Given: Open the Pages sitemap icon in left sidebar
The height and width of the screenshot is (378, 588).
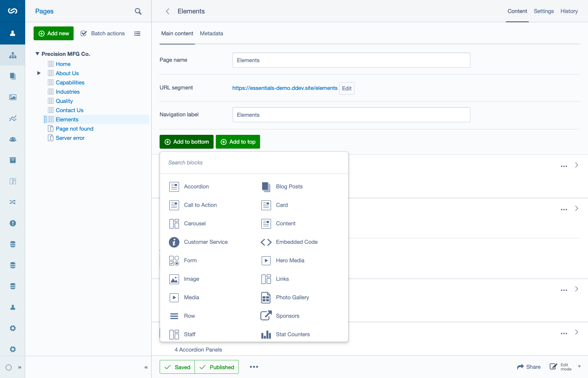Looking at the screenshot, I should coord(13,55).
